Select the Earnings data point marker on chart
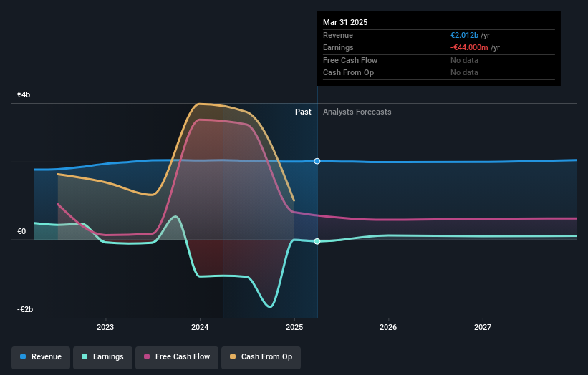The height and width of the screenshot is (375, 588). tap(317, 241)
